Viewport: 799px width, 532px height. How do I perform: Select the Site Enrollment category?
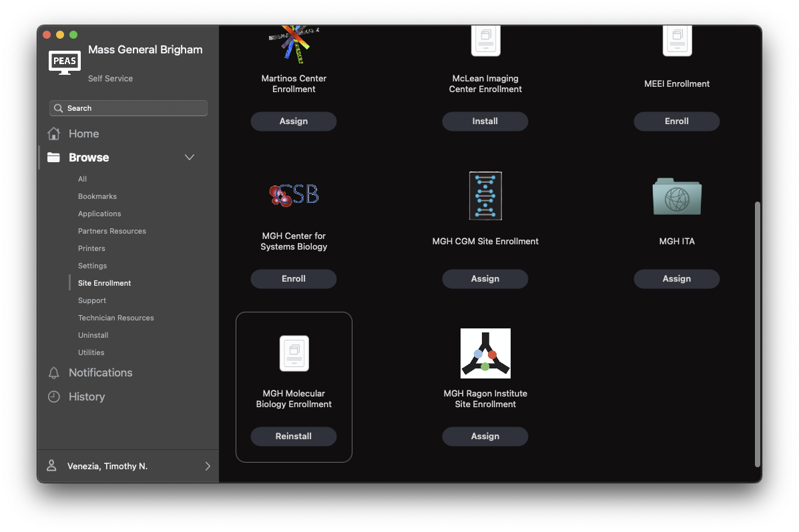click(x=104, y=283)
